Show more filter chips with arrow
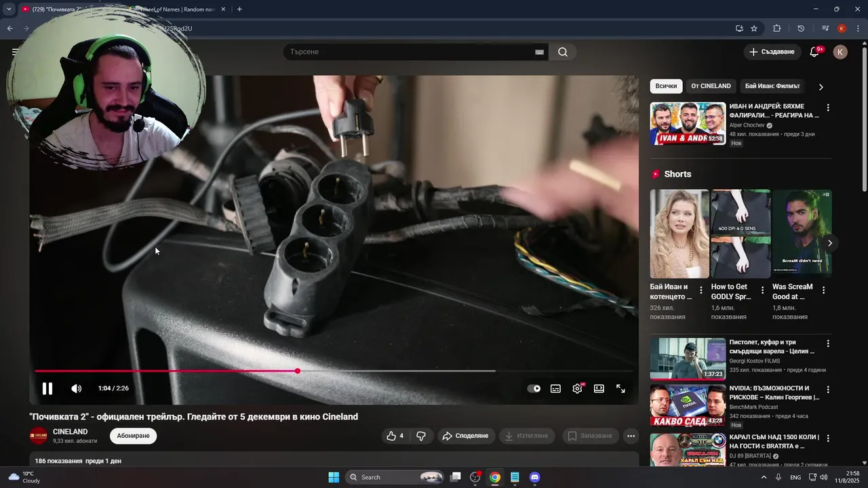 pyautogui.click(x=821, y=87)
